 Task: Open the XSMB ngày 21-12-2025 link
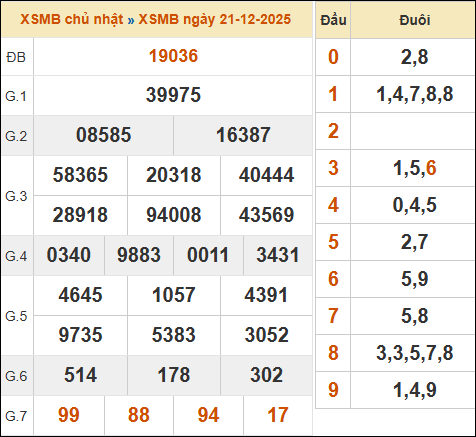point(215,19)
